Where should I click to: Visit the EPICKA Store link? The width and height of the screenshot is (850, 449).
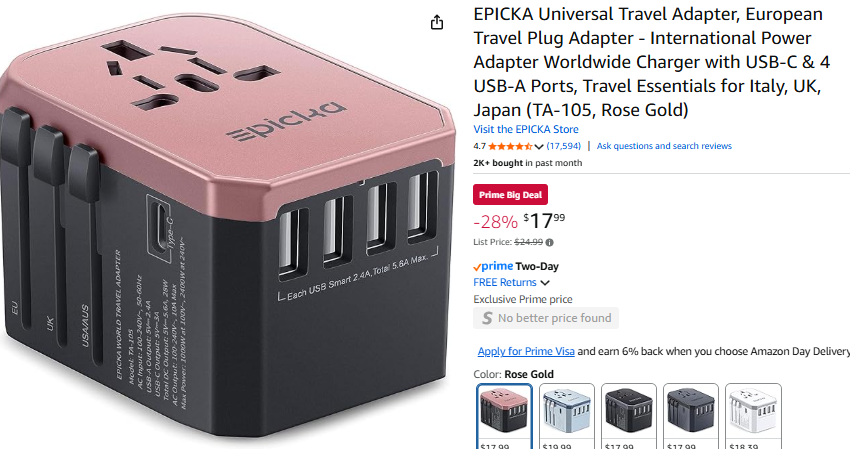(x=526, y=130)
